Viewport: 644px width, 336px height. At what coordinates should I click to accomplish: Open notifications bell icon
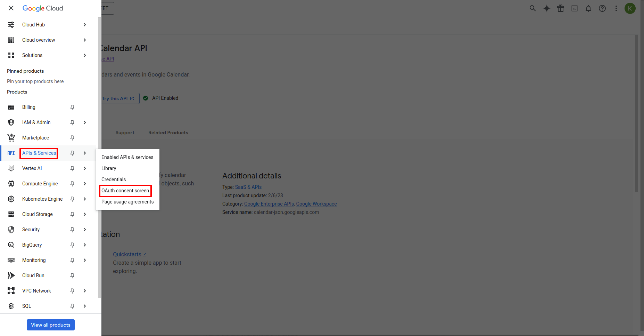click(588, 8)
